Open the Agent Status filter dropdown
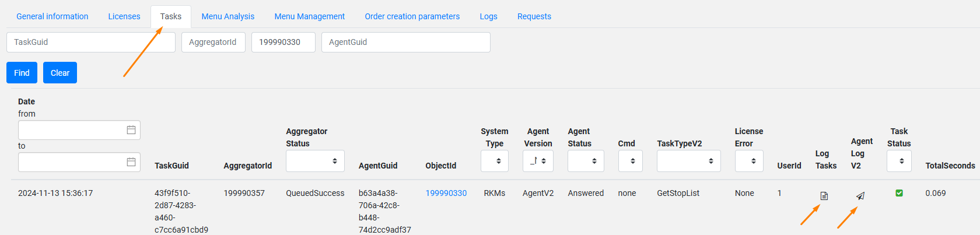This screenshot has width=980, height=235. (x=586, y=161)
